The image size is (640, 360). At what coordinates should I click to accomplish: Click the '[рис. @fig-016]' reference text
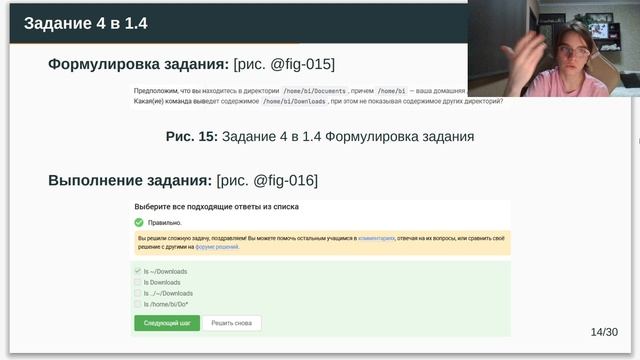click(267, 180)
